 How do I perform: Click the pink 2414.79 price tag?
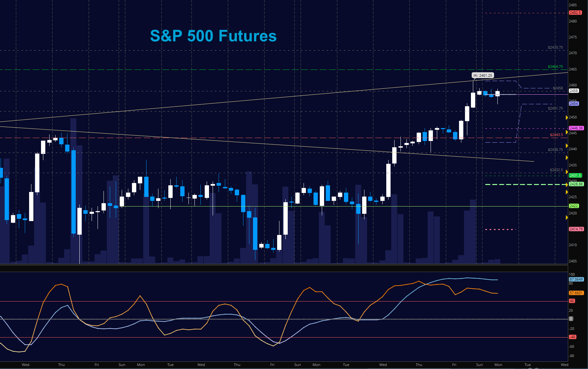(x=576, y=229)
